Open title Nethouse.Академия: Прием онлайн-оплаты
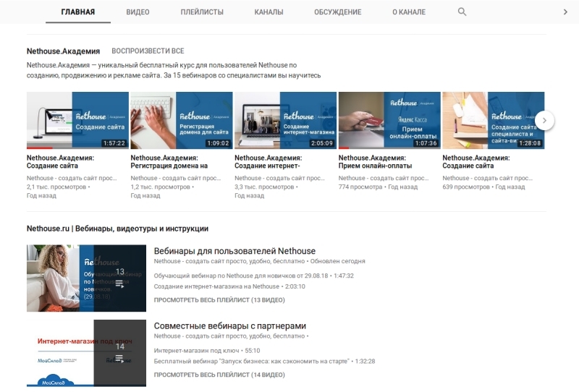 (x=375, y=162)
